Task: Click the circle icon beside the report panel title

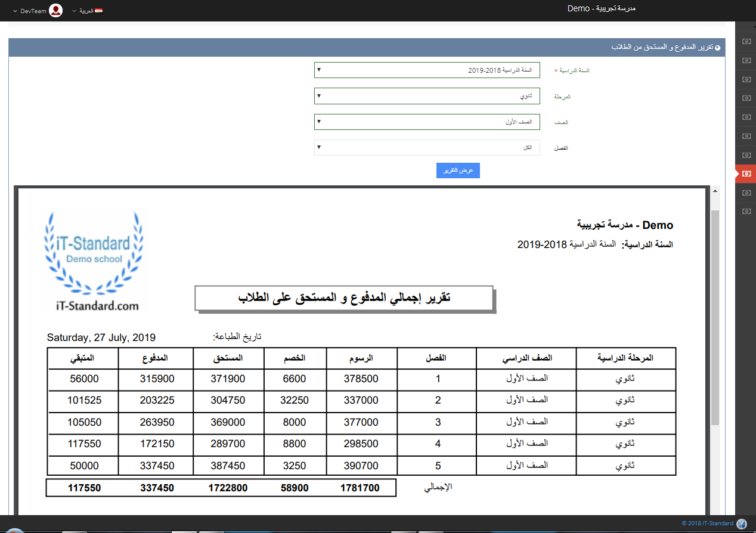Action: tap(717, 48)
